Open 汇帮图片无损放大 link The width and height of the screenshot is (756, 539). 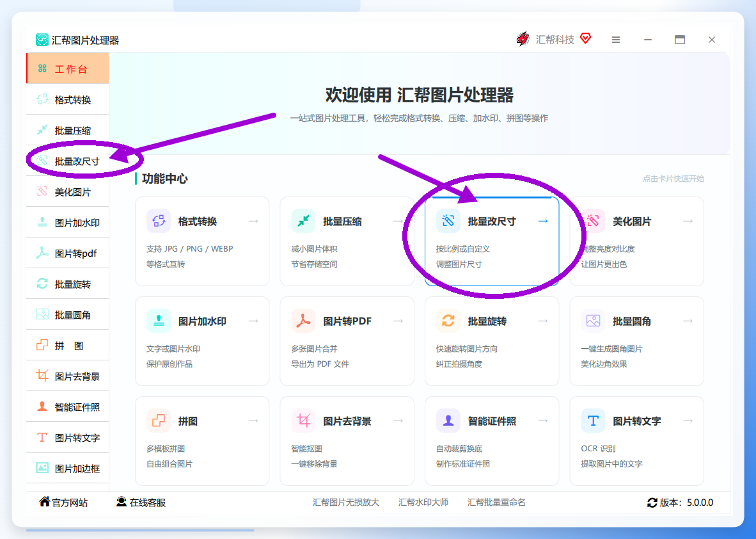coord(345,503)
